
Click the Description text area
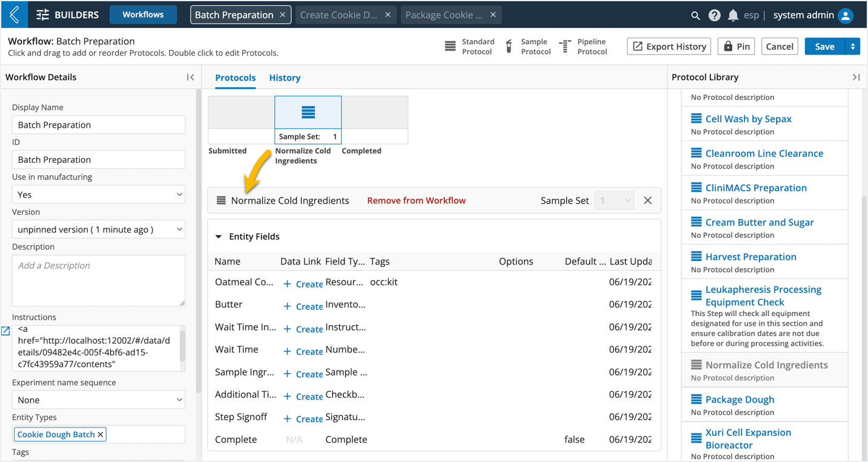coord(99,280)
